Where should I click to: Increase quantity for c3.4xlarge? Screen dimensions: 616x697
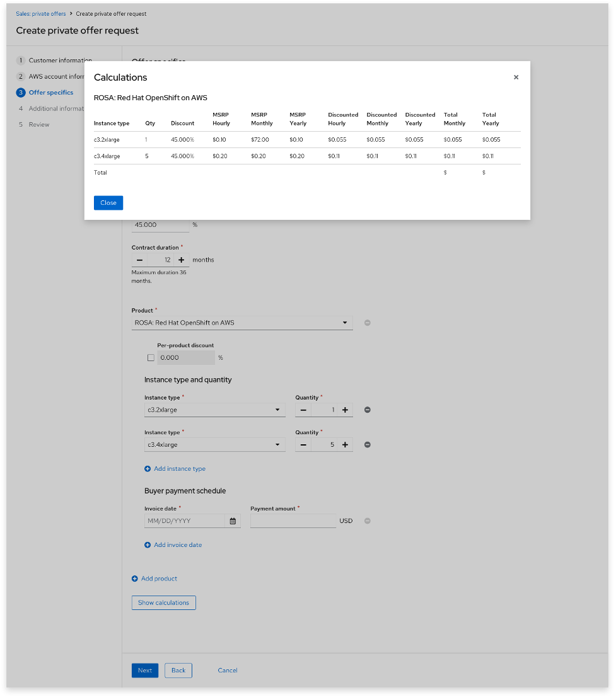pos(345,444)
